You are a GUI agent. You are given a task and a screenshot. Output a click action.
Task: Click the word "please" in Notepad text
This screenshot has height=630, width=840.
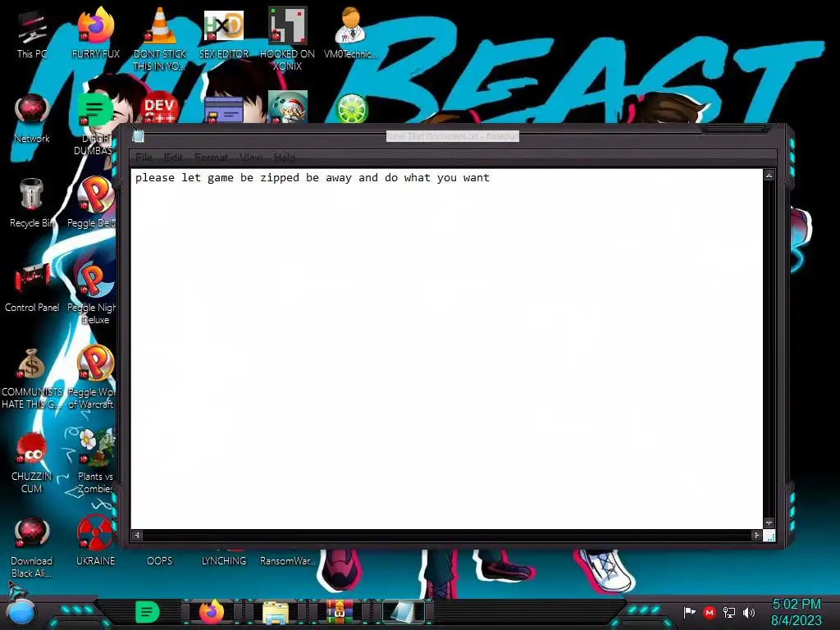coord(155,178)
